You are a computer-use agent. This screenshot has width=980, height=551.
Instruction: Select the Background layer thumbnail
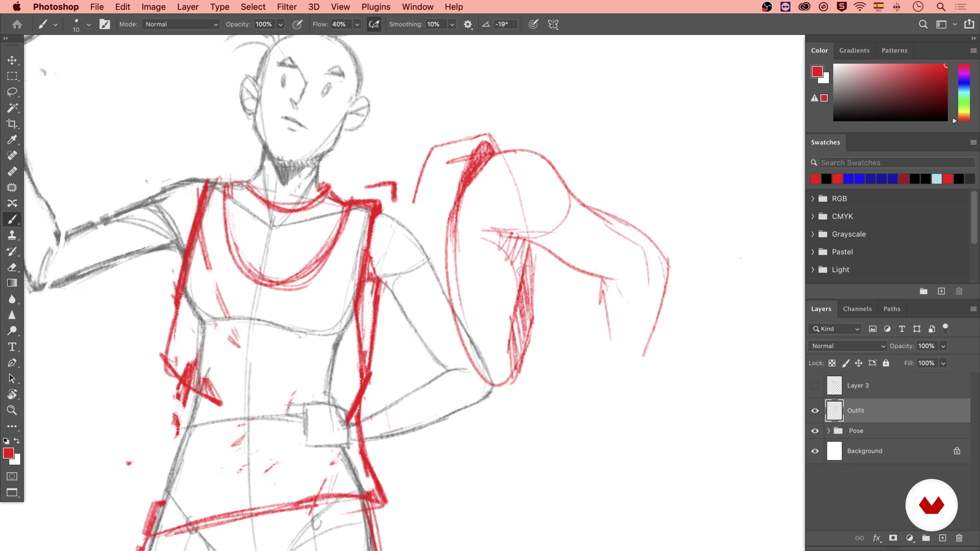[834, 451]
